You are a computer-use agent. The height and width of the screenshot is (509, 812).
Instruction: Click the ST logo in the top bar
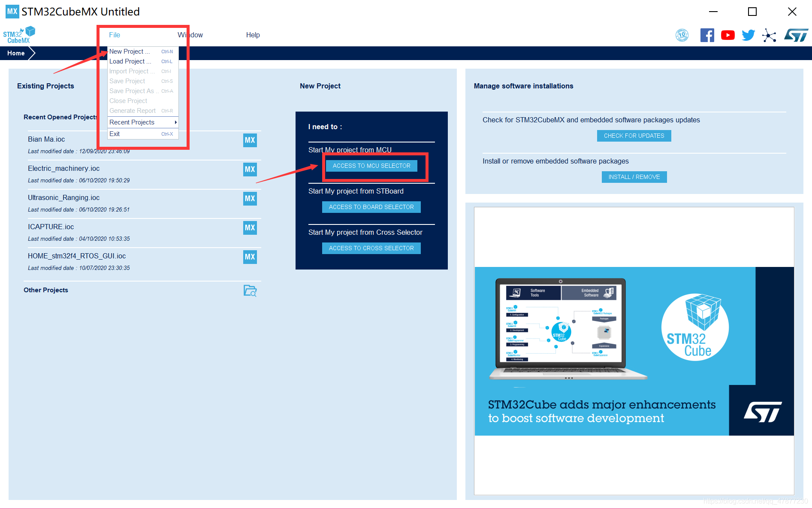(796, 35)
